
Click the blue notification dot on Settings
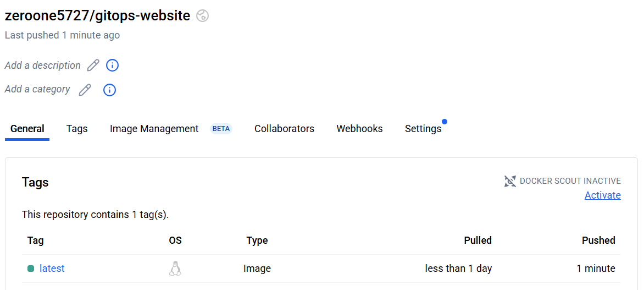click(x=445, y=122)
